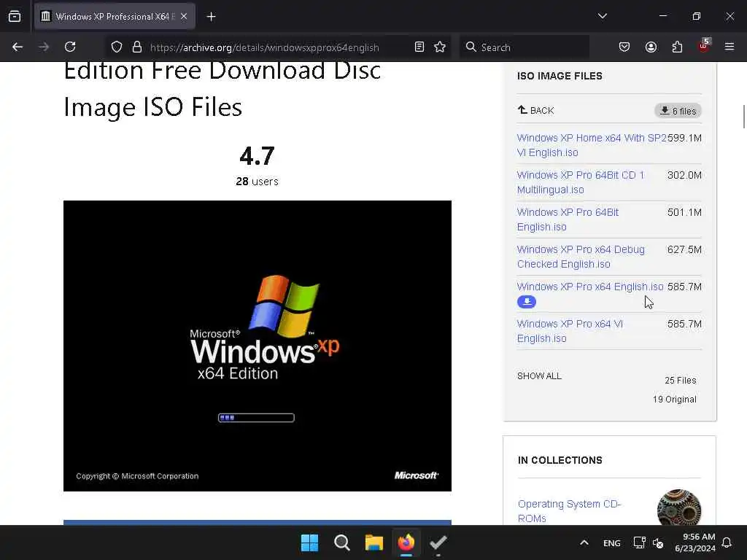Click the 28 users rating count
The width and height of the screenshot is (747, 560).
pos(258,182)
